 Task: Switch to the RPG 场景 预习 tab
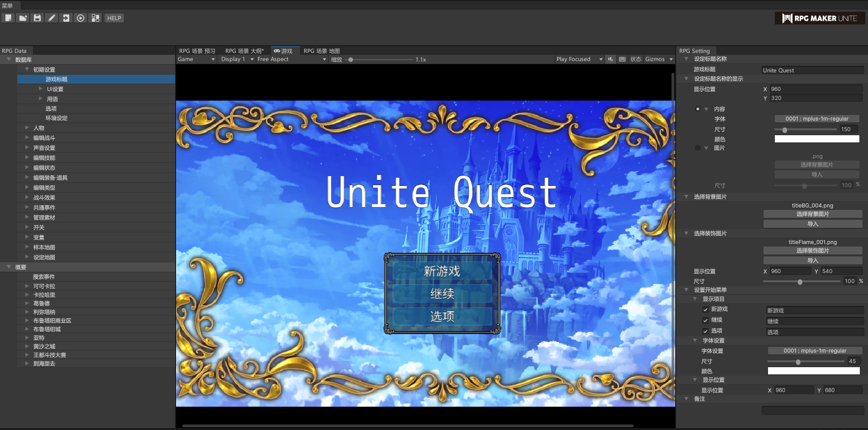(197, 51)
